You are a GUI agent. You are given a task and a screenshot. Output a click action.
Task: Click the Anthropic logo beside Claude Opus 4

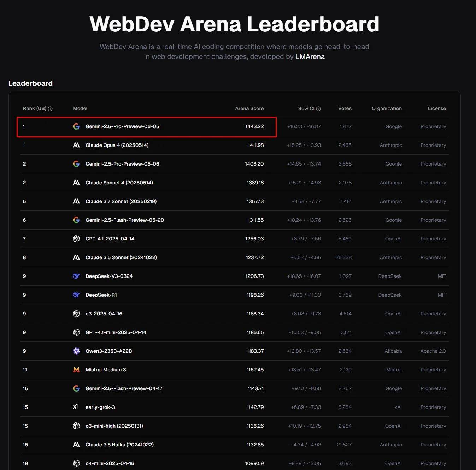(76, 145)
